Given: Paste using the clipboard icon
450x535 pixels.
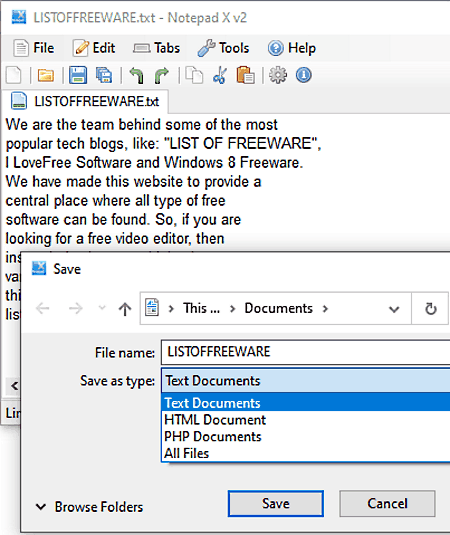Looking at the screenshot, I should (x=245, y=75).
